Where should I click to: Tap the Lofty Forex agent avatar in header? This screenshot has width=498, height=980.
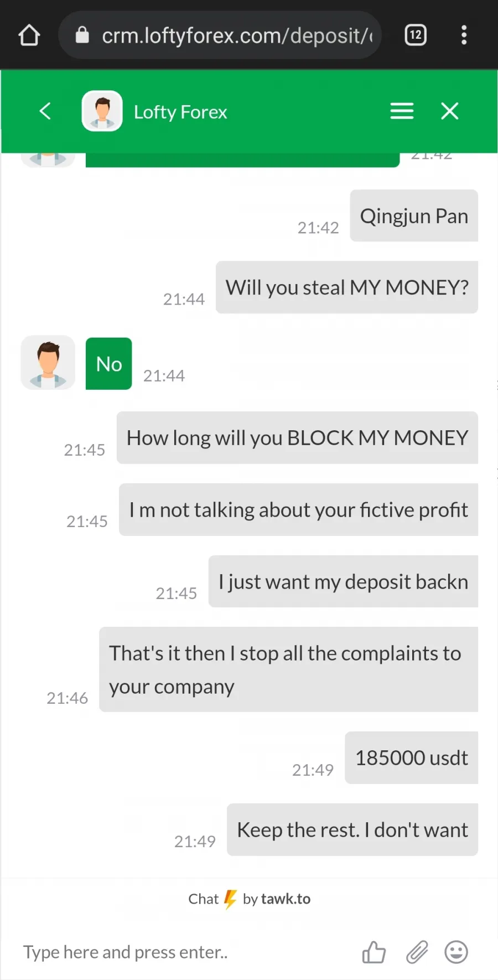[102, 111]
